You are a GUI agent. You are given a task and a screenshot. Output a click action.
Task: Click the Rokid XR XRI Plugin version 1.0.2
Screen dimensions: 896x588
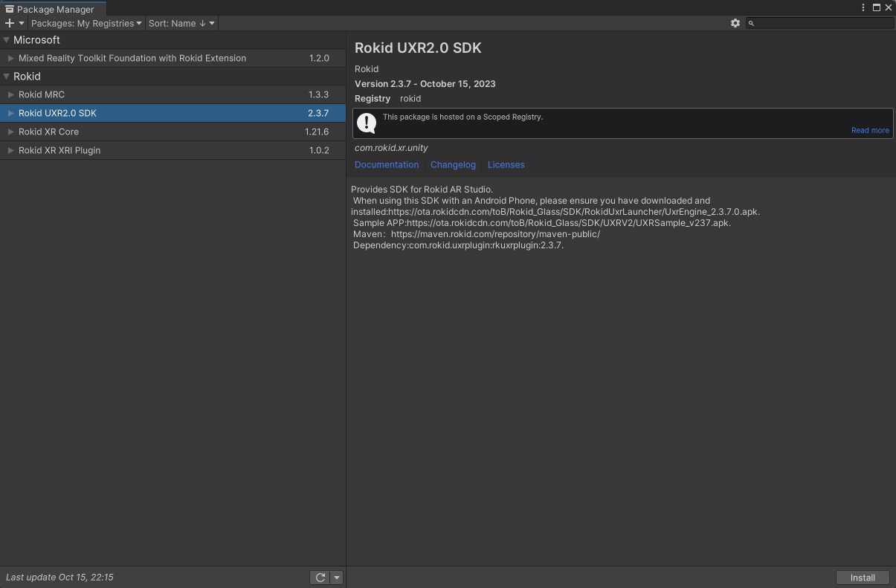[x=319, y=150]
